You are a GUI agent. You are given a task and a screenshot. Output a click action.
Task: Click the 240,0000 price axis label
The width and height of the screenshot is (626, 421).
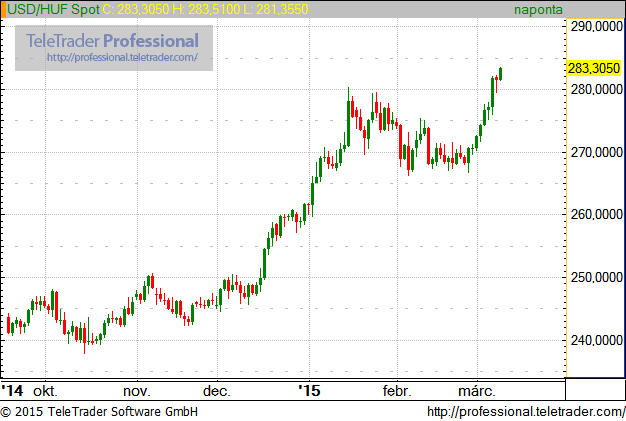(x=596, y=340)
